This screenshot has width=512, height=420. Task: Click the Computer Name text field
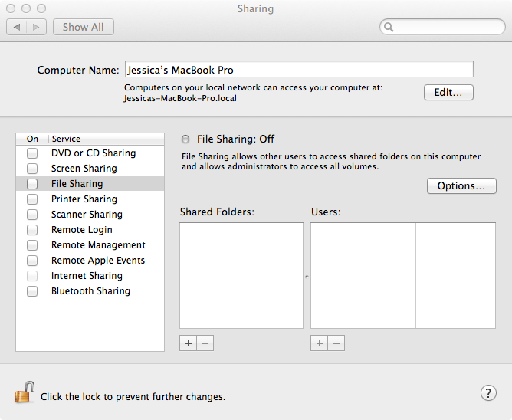coord(298,70)
